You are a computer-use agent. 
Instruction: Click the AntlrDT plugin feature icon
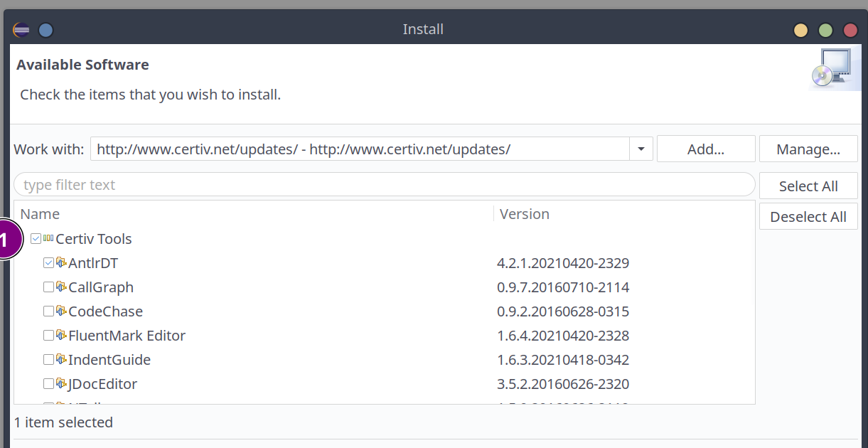[61, 263]
